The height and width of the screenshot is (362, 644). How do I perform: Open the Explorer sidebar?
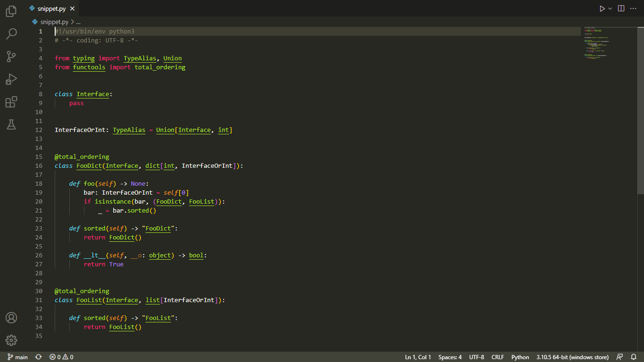click(x=11, y=11)
